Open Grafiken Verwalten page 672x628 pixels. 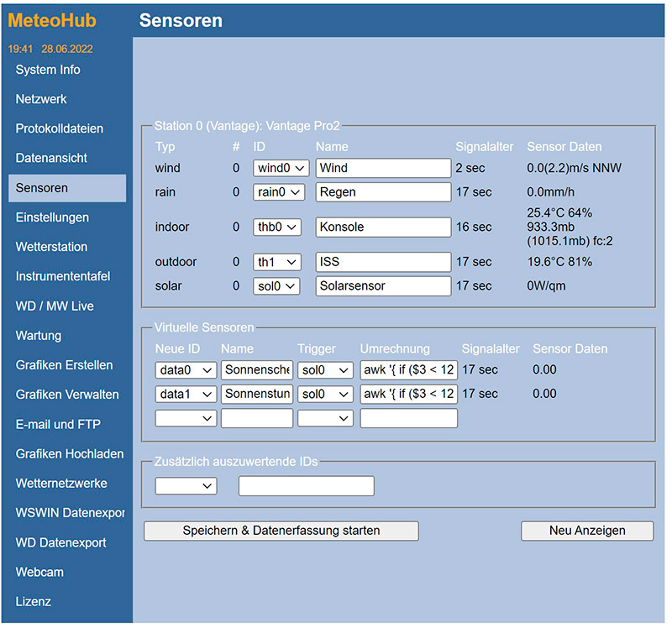[67, 395]
